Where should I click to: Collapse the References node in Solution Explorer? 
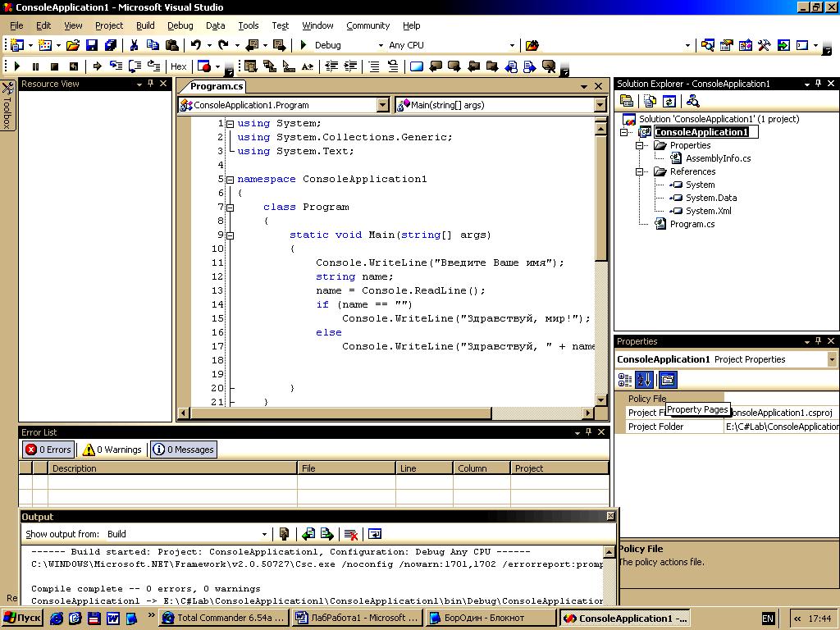639,171
